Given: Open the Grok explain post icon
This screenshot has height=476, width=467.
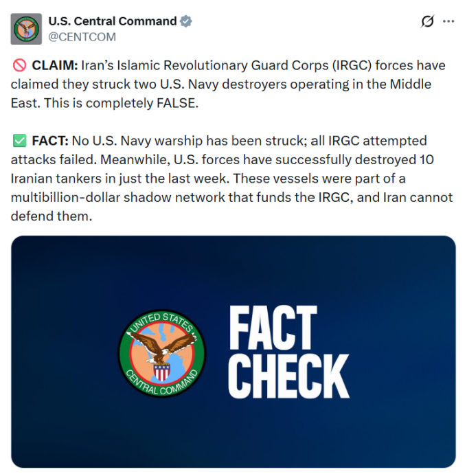Looking at the screenshot, I should tap(427, 21).
